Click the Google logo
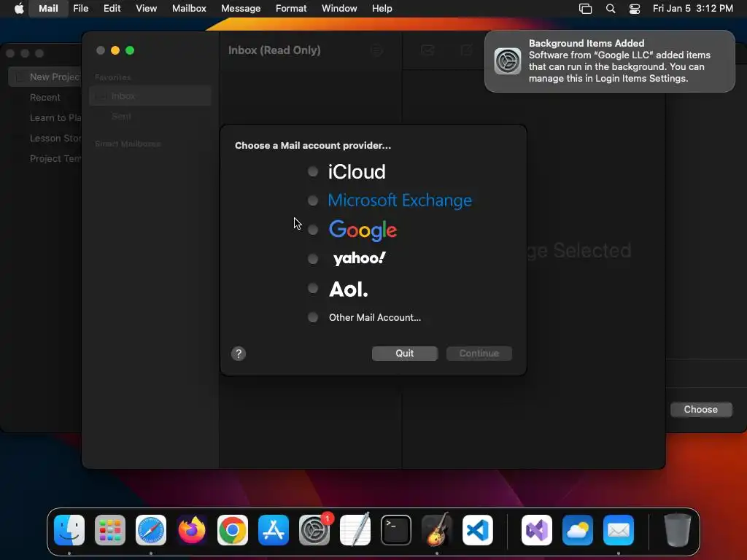Screen dimensions: 747x560 pos(363,230)
